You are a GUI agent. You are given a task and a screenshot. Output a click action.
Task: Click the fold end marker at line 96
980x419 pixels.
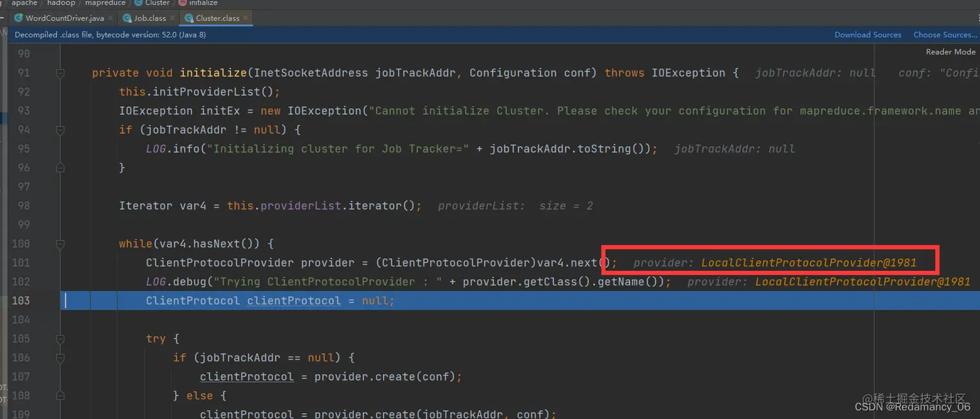click(x=60, y=168)
